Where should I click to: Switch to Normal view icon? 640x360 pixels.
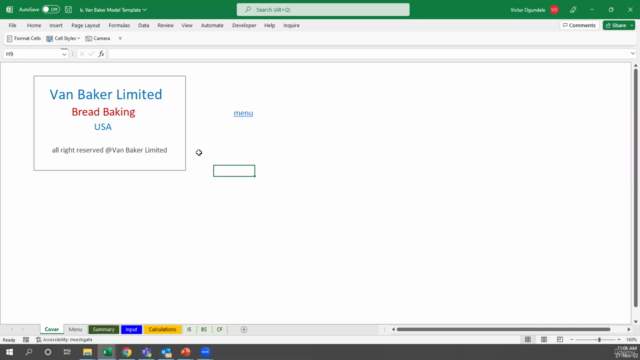528,340
